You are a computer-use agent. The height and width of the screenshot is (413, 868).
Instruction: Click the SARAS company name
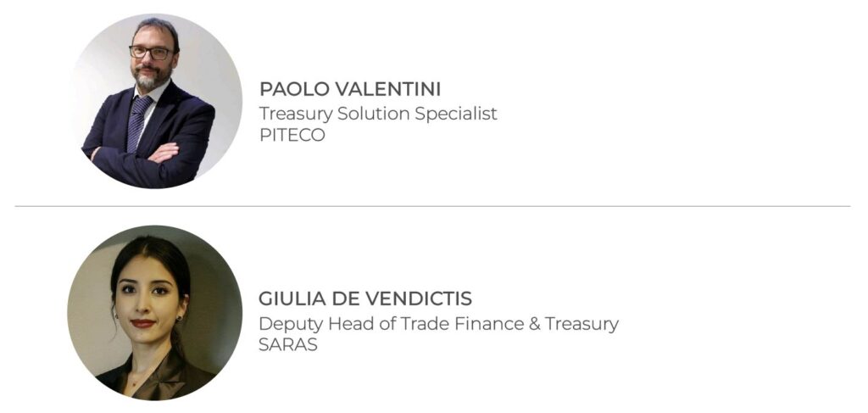[288, 345]
